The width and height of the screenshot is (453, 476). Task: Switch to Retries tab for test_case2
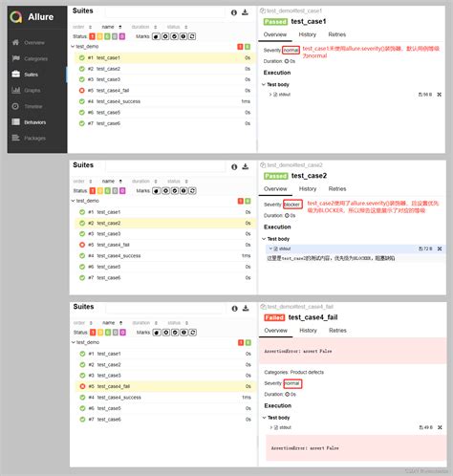337,188
